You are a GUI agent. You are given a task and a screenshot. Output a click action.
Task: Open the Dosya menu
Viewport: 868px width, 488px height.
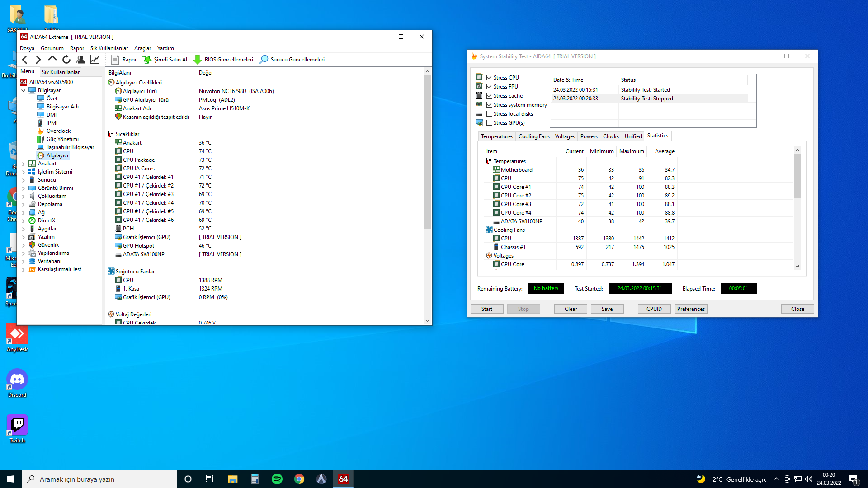[x=27, y=48]
